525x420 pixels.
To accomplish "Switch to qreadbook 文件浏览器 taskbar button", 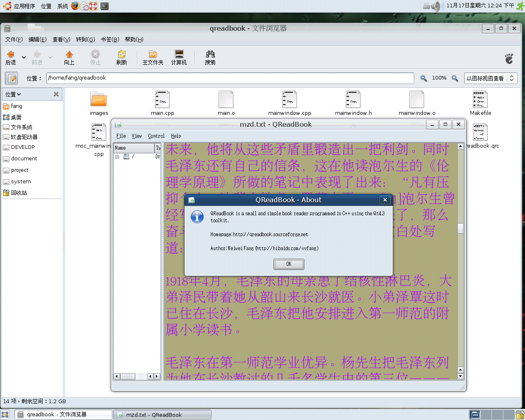I will 63,415.
